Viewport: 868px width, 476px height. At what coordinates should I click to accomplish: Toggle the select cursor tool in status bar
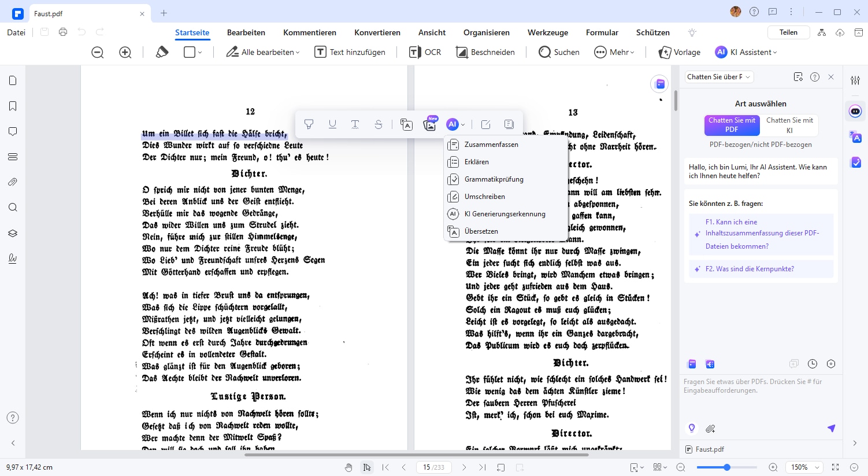click(367, 467)
